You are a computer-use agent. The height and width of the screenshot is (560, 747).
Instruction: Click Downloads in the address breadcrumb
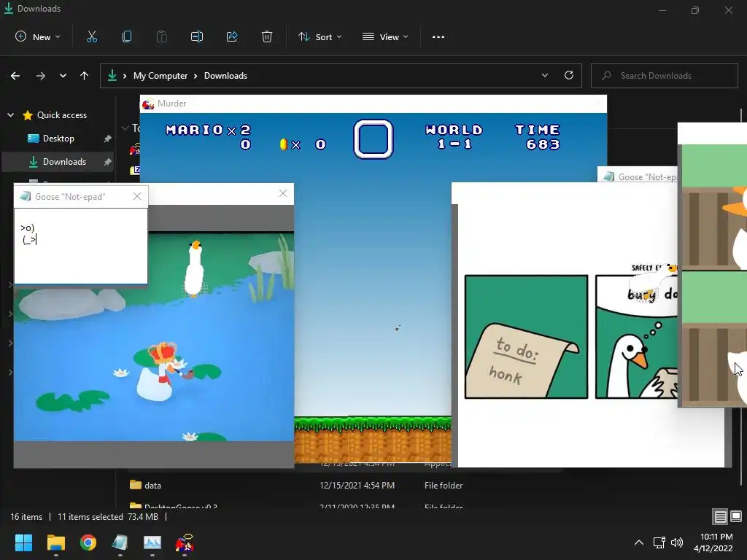(x=226, y=76)
